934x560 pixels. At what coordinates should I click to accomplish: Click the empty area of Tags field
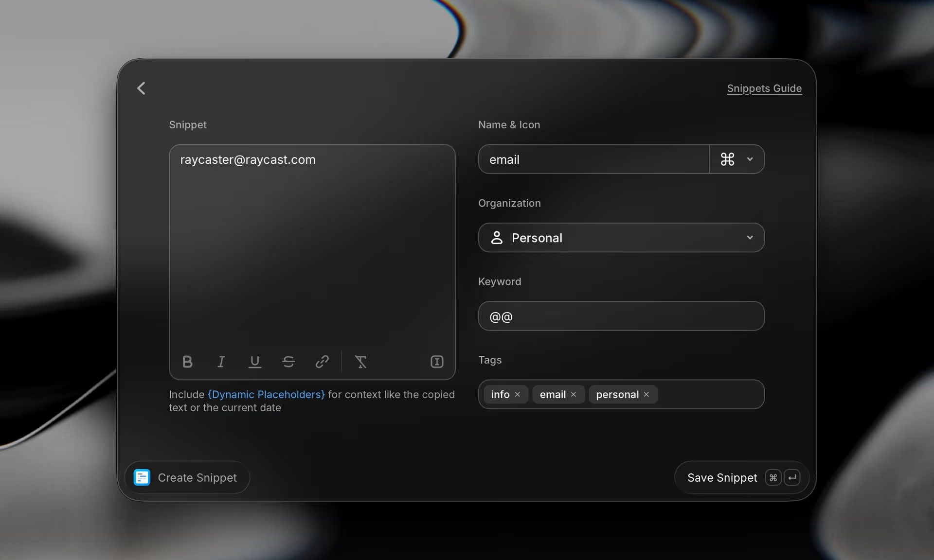click(x=710, y=394)
